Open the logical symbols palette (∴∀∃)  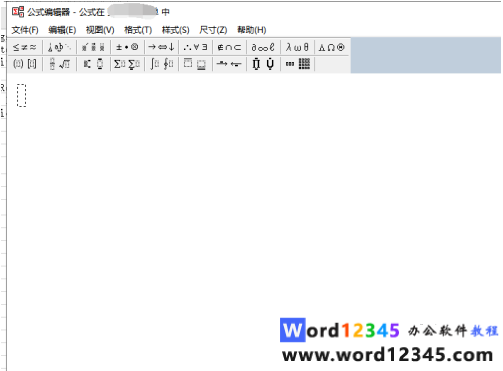195,47
